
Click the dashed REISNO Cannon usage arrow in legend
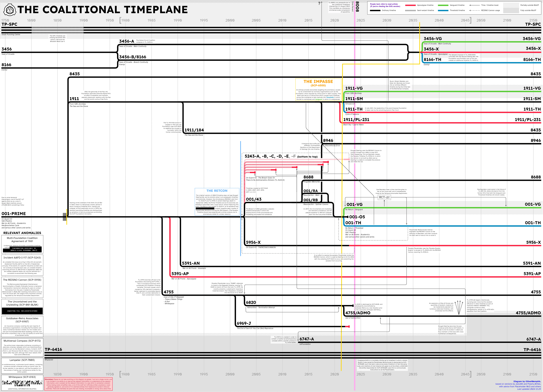[474, 11]
